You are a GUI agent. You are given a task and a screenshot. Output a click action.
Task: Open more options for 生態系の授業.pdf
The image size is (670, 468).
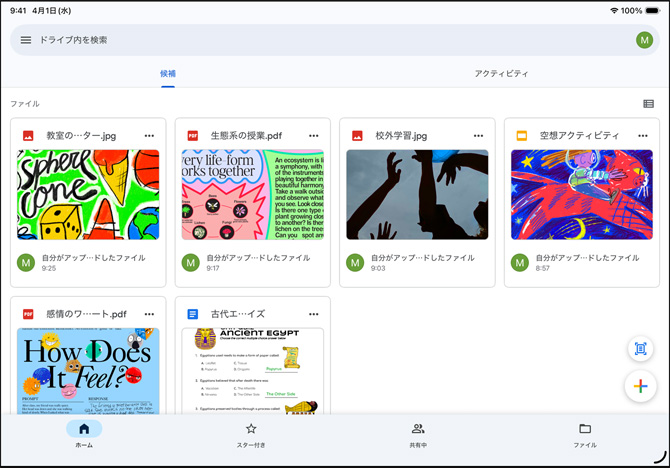(313, 136)
